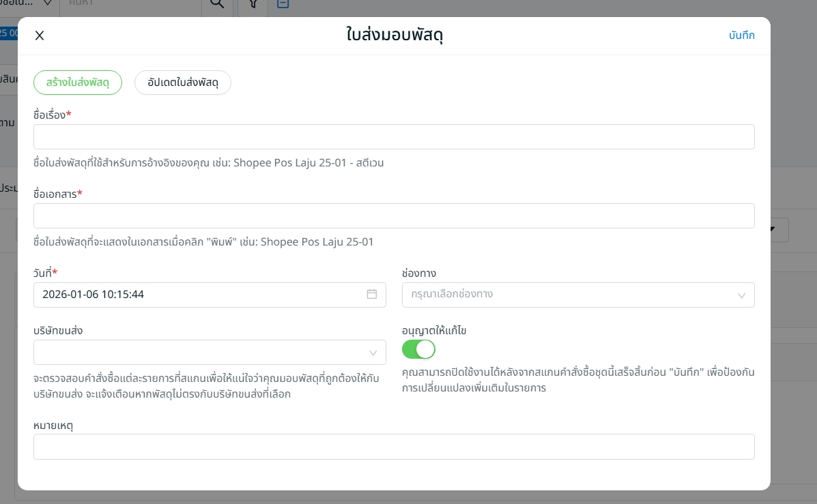Image resolution: width=817 pixels, height=504 pixels.
Task: Click บันทึก to save the form
Action: [x=741, y=35]
